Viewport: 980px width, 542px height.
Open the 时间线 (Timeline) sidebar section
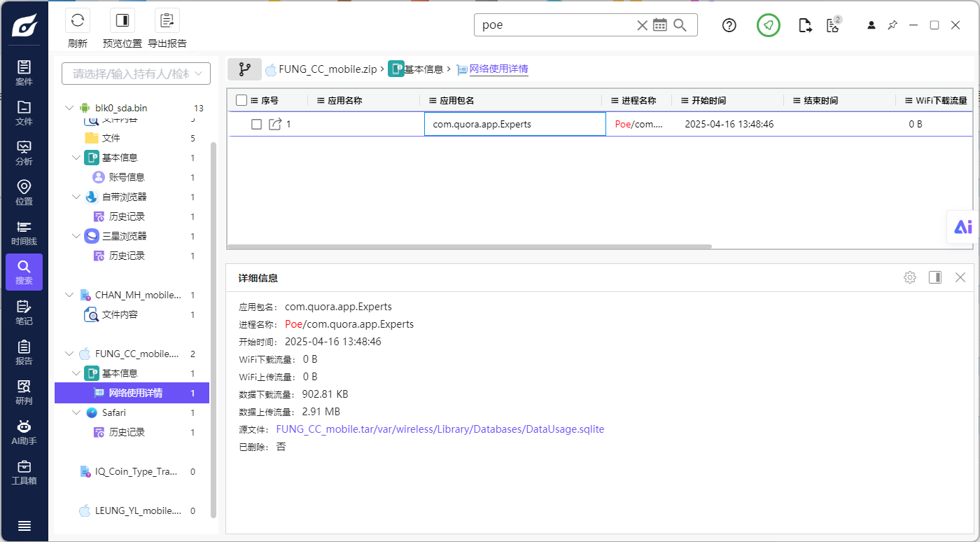(x=24, y=232)
